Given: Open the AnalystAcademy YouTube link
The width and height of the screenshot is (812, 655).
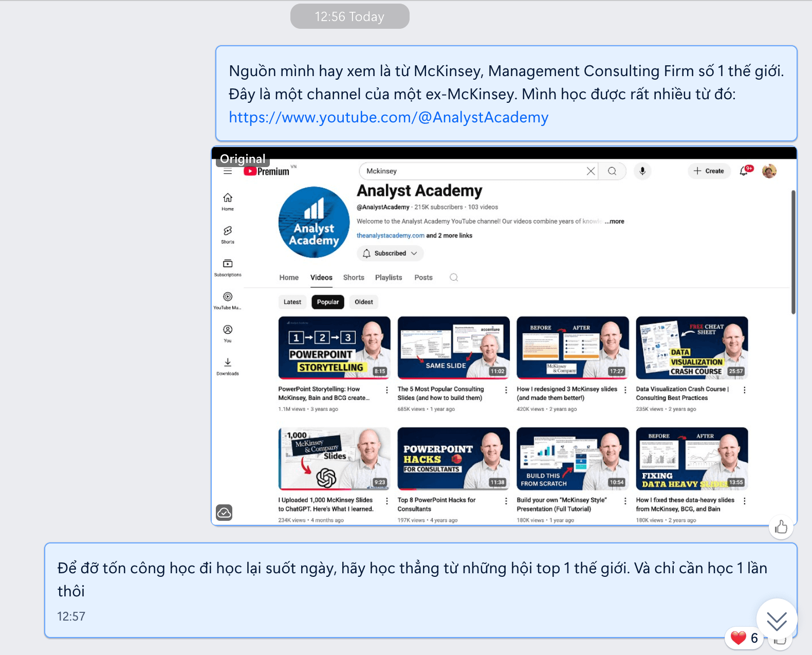Looking at the screenshot, I should (389, 117).
